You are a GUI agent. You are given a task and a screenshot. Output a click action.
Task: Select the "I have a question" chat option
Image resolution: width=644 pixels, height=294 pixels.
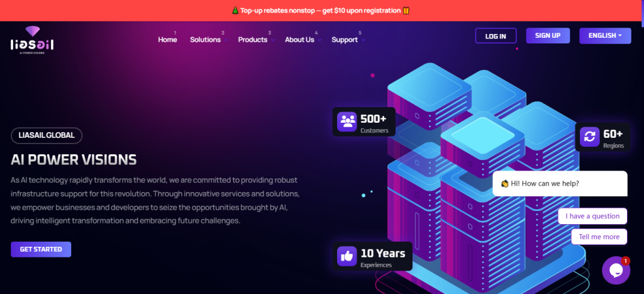[x=592, y=216]
